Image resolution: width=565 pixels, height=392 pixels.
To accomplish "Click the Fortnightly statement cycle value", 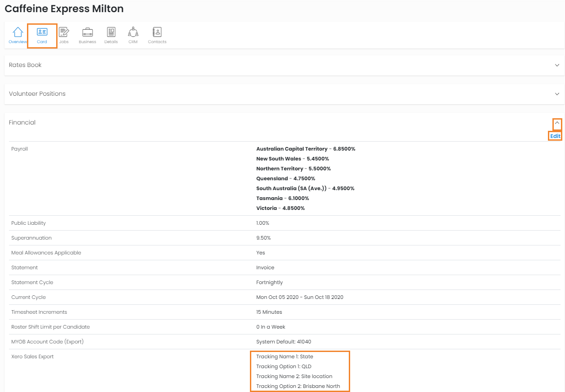I will coord(269,282).
